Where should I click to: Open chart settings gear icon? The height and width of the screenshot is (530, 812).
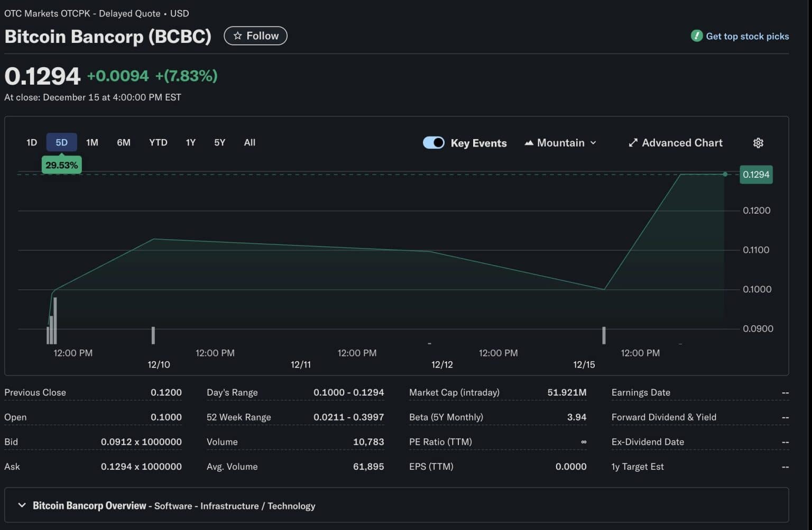pos(758,143)
